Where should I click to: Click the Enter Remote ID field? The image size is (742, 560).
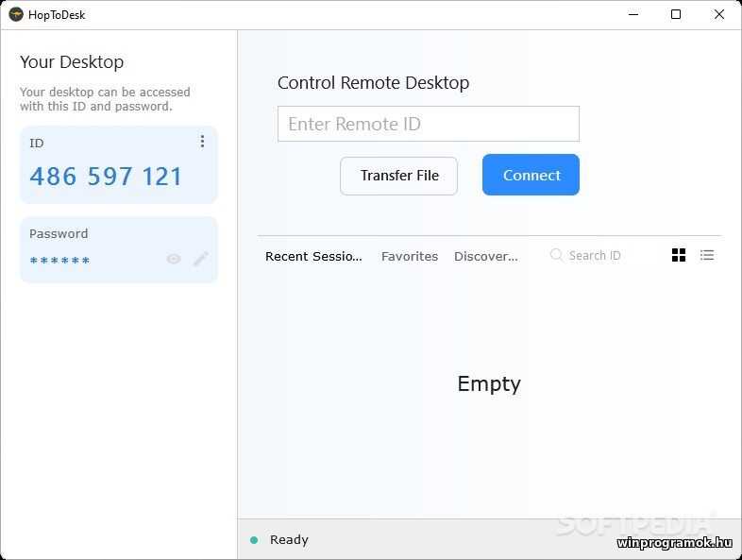pos(428,124)
